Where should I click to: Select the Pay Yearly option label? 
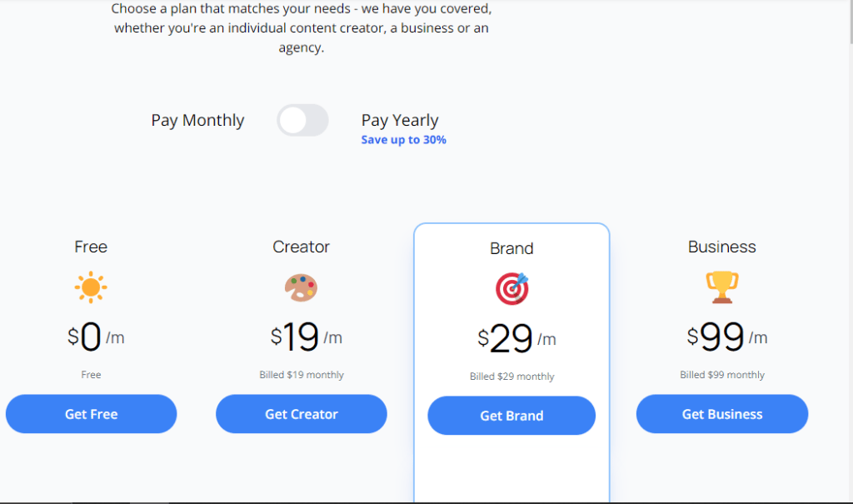pyautogui.click(x=400, y=121)
